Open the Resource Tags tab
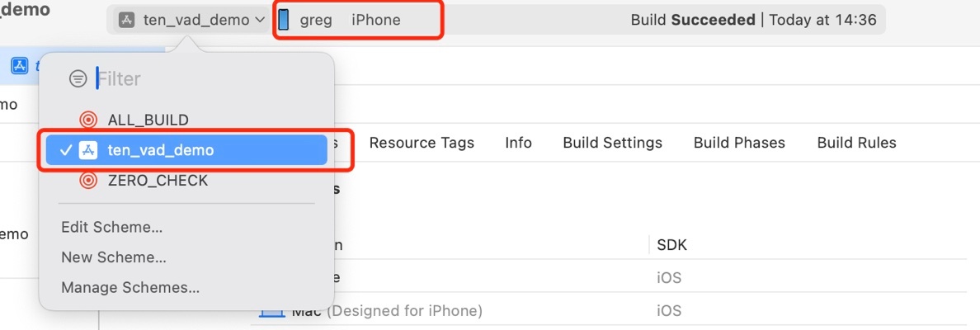 [x=422, y=143]
